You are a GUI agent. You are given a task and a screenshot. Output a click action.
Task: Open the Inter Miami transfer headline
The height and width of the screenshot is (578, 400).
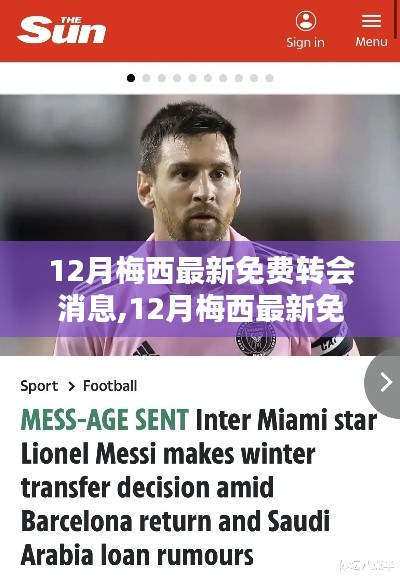pyautogui.click(x=199, y=488)
